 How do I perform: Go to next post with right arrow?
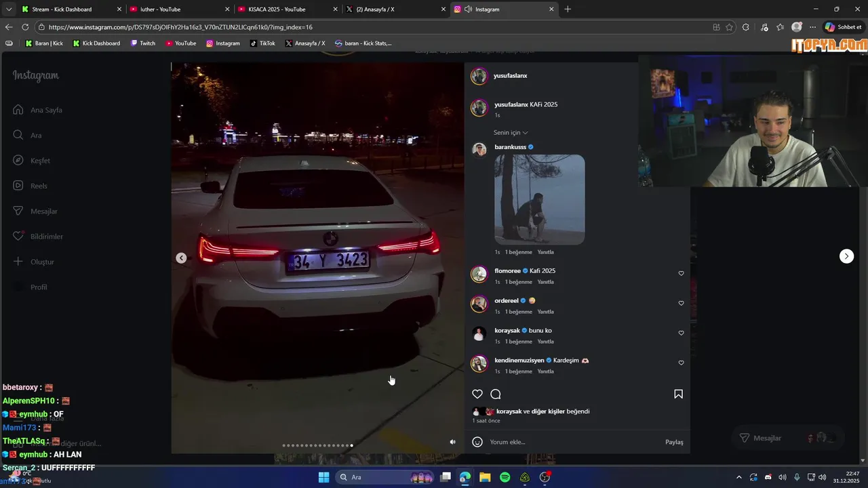coord(846,256)
